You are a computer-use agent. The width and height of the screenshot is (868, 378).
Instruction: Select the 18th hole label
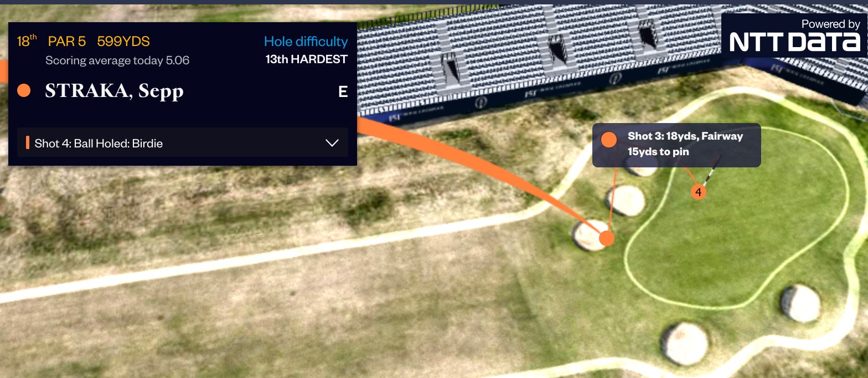(27, 41)
